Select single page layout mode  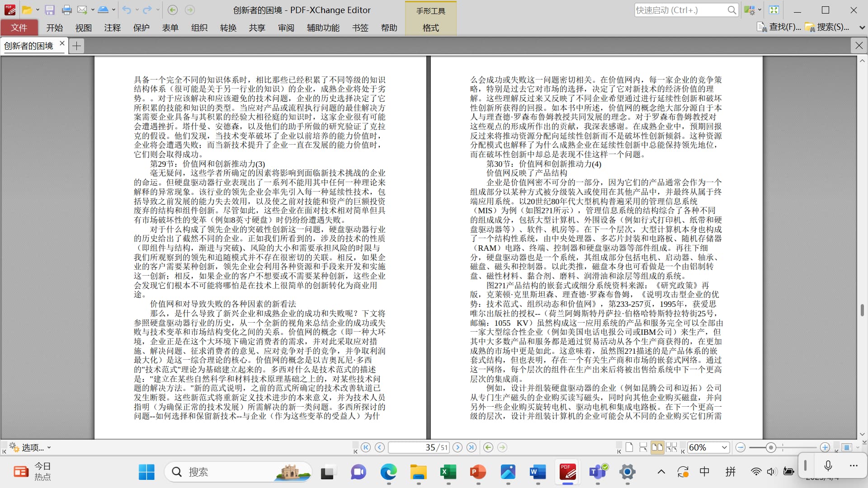629,447
